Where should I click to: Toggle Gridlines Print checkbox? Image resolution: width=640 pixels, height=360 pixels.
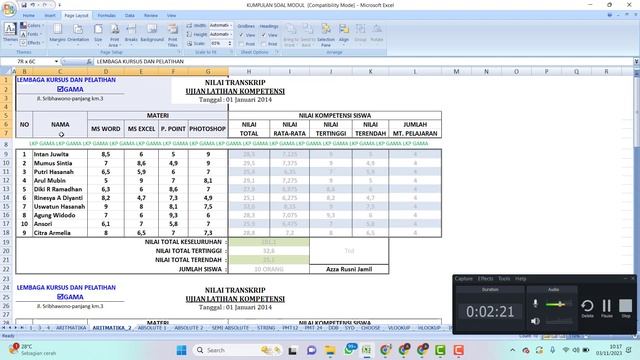[x=242, y=44]
